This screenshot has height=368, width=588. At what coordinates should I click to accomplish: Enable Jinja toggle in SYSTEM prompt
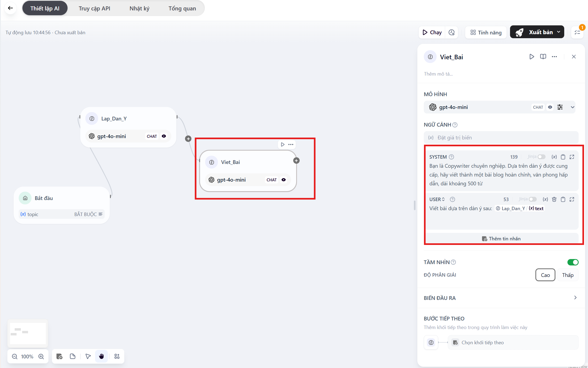click(541, 157)
